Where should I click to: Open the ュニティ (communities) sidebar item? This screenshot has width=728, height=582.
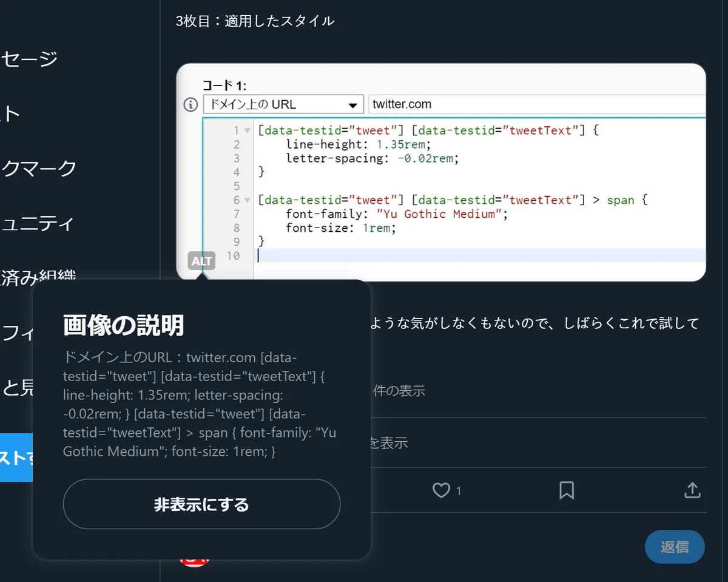point(37,223)
